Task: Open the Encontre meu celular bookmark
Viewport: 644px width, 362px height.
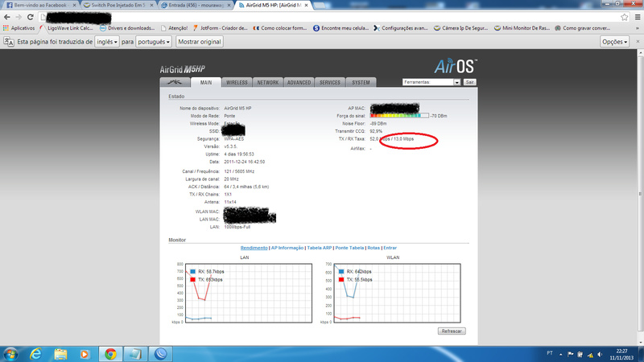Action: (x=341, y=28)
